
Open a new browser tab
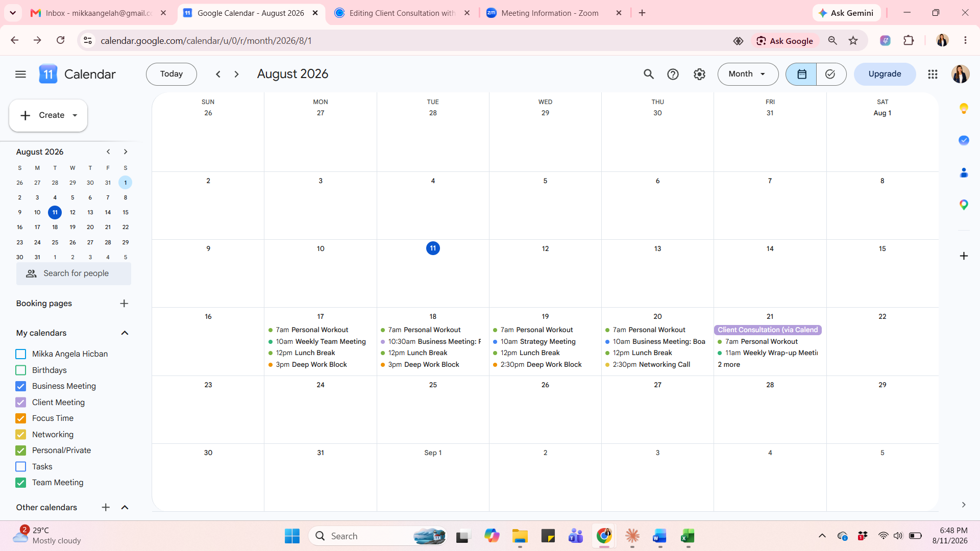coord(642,13)
